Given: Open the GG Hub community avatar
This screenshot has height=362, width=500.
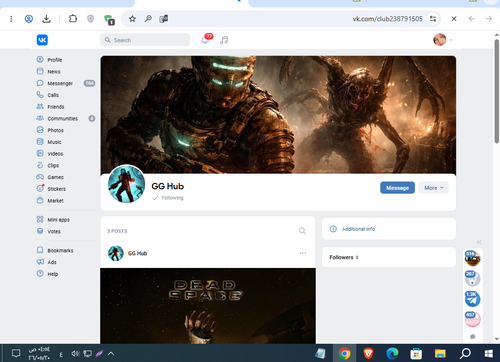Looking at the screenshot, I should (x=126, y=184).
